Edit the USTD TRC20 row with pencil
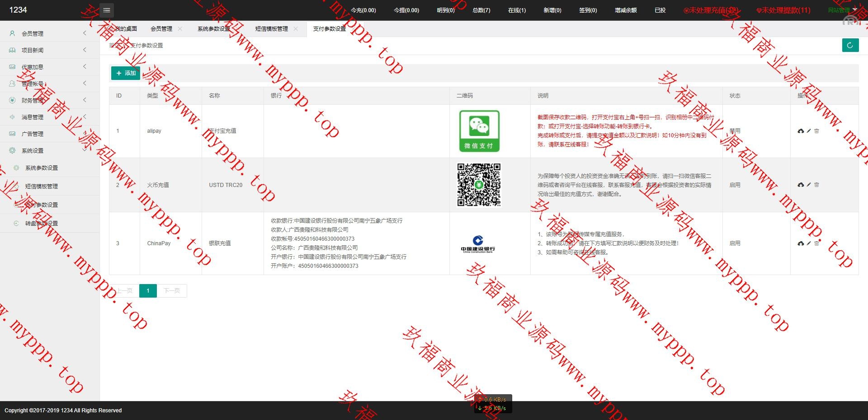This screenshot has width=868, height=420. tap(809, 185)
